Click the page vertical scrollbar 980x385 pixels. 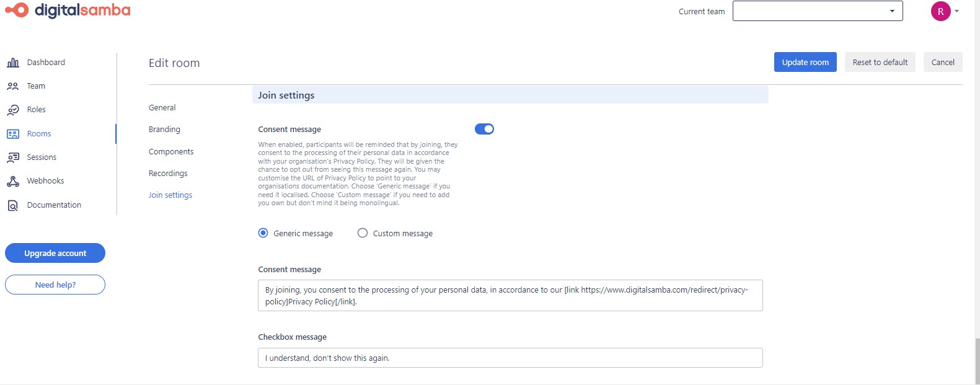[x=977, y=360]
